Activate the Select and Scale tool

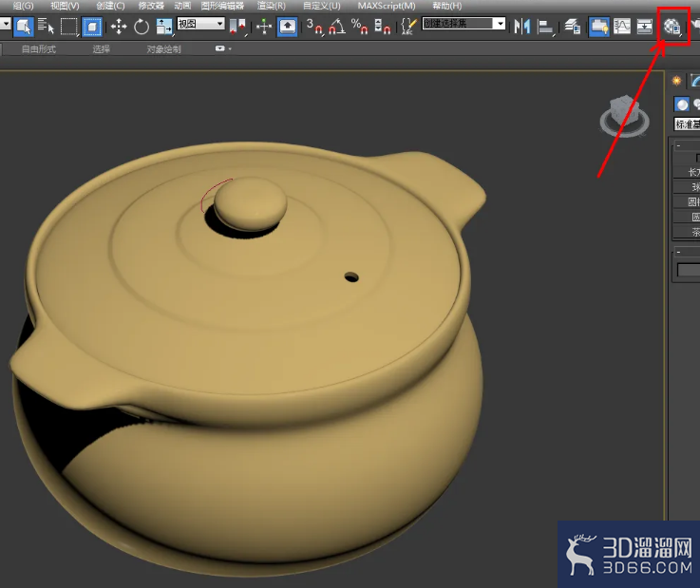click(x=163, y=27)
